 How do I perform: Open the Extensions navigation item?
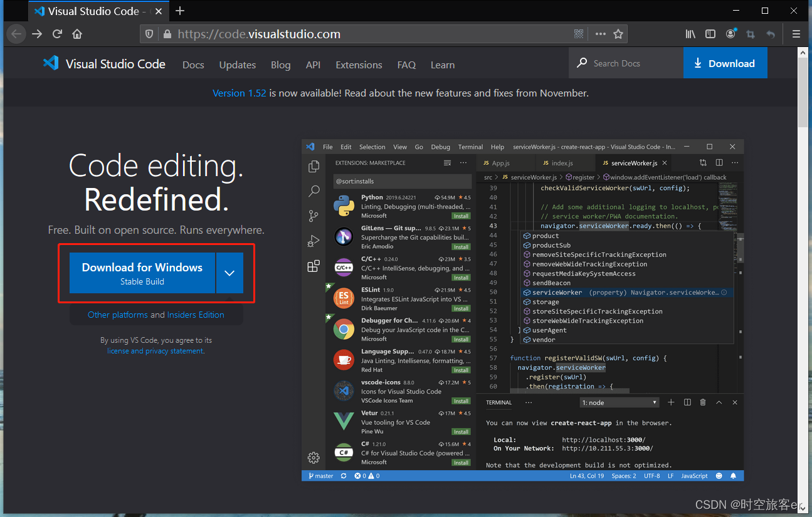pos(359,65)
